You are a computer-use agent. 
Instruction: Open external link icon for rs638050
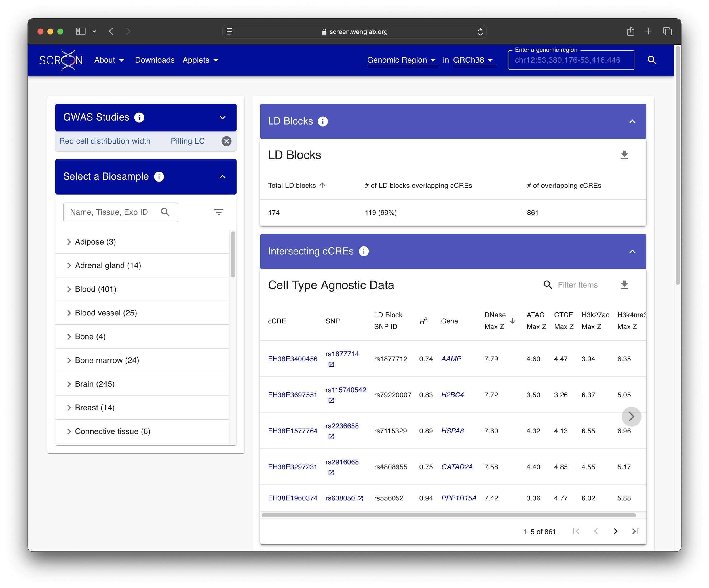point(360,498)
